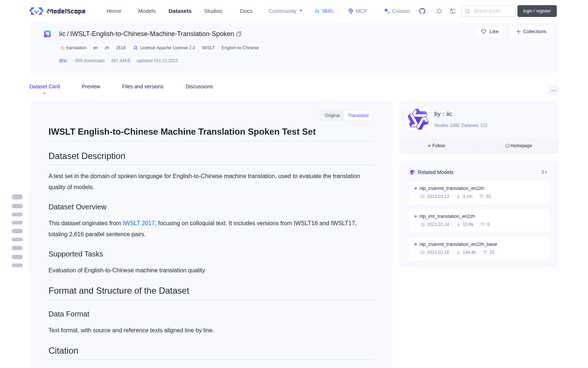Click the translation tag icon
Viewport: 588px width, 368px height.
point(62,48)
